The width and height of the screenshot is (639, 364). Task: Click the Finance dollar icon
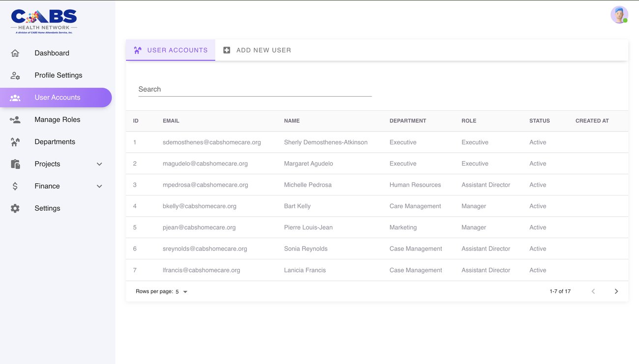click(15, 186)
